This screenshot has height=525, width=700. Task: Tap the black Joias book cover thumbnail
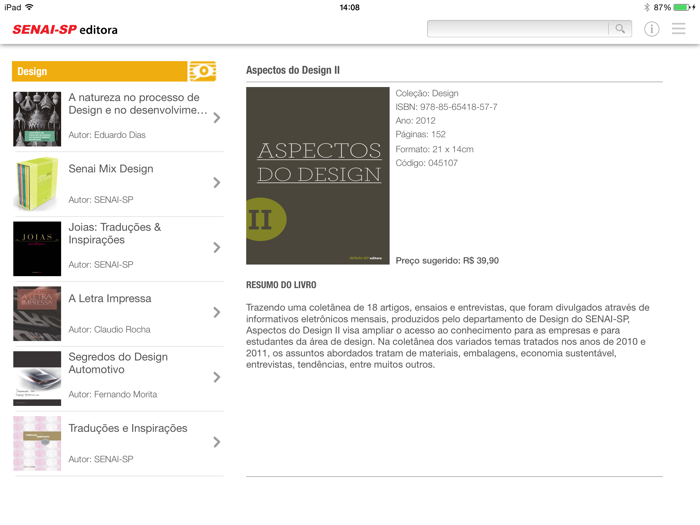(x=37, y=249)
